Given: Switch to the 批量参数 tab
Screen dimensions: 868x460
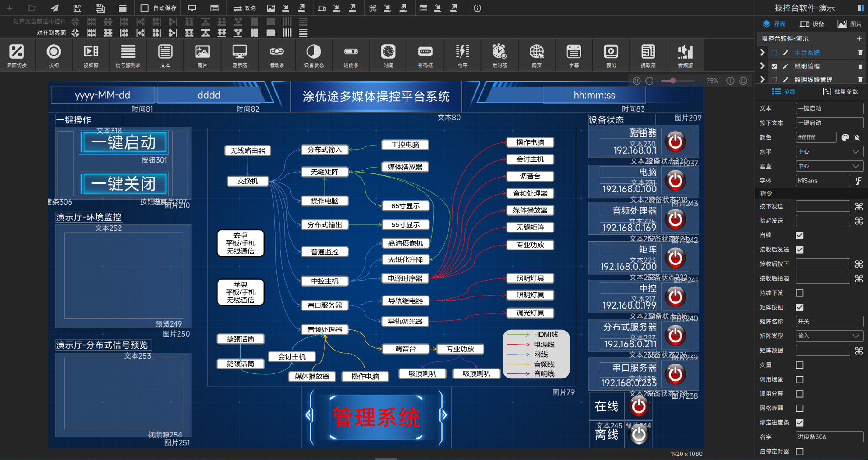Looking at the screenshot, I should 841,91.
